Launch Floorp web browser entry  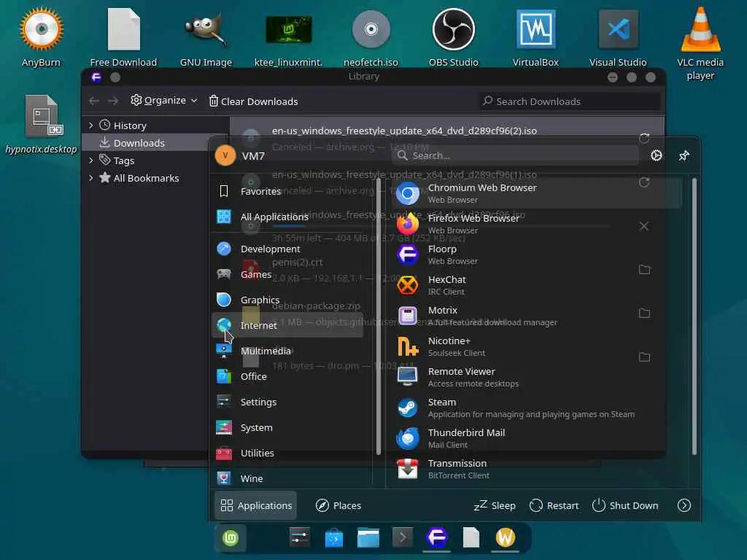536,254
